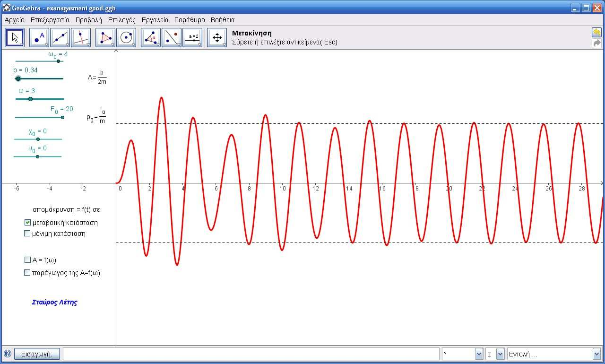Click the Λ = b/2m formula text
605x364 pixels.
point(97,78)
